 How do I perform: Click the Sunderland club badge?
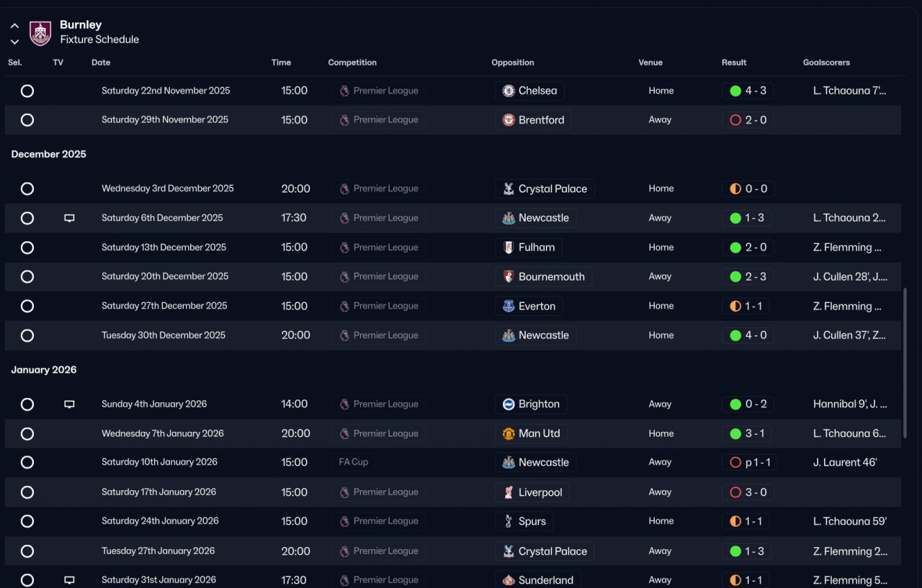point(509,580)
